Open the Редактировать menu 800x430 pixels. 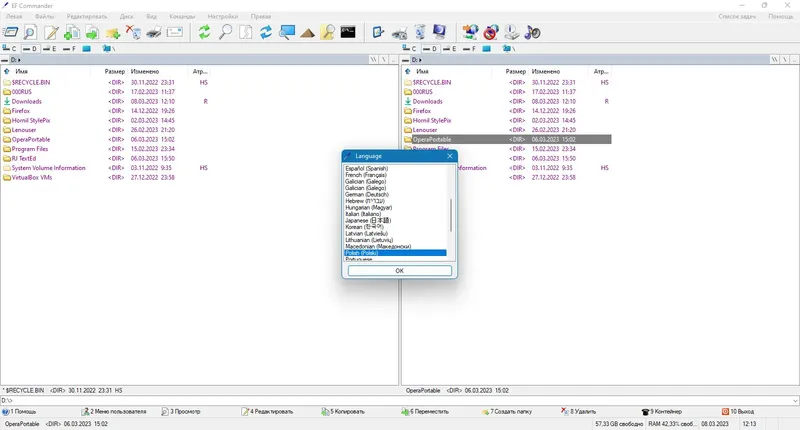(87, 16)
